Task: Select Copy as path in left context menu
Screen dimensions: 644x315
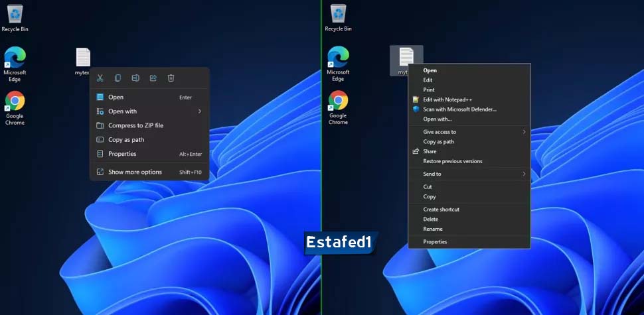Action: click(x=149, y=140)
